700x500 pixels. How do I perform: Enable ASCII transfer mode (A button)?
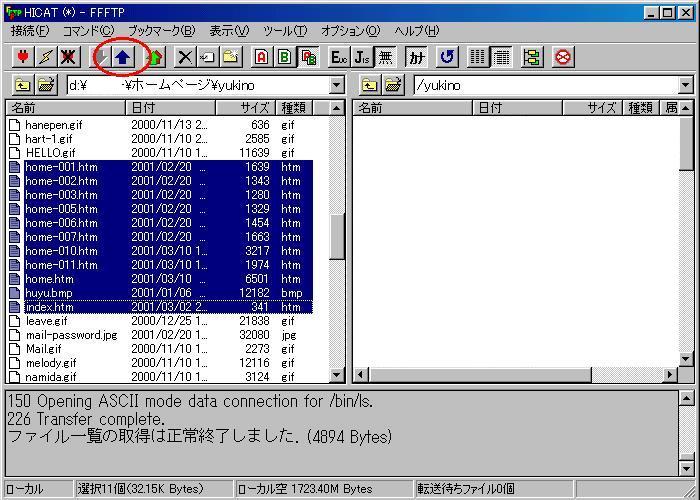pos(261,57)
